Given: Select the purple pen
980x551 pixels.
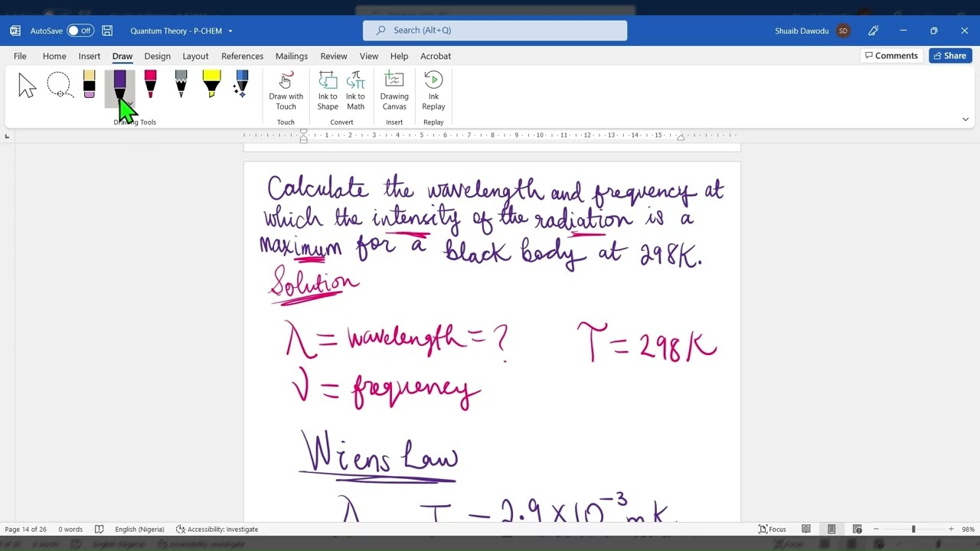Looking at the screenshot, I should click(x=119, y=83).
